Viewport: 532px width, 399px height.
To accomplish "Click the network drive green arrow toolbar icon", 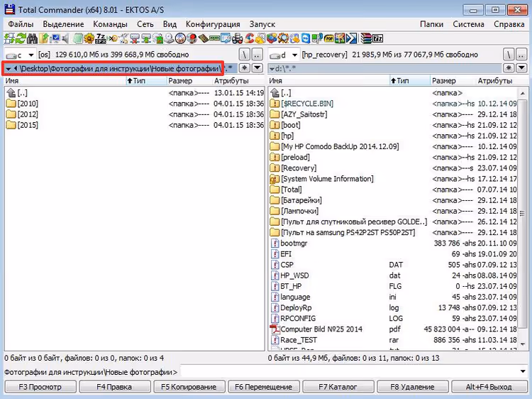I will (145, 38).
